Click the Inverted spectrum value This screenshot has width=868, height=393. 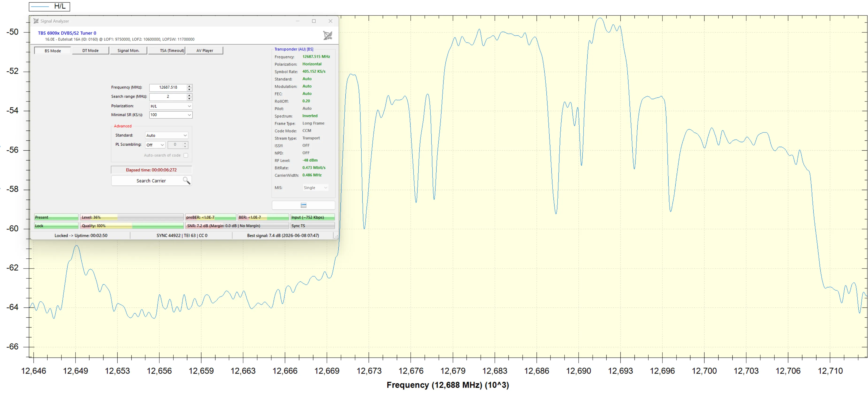pos(310,116)
